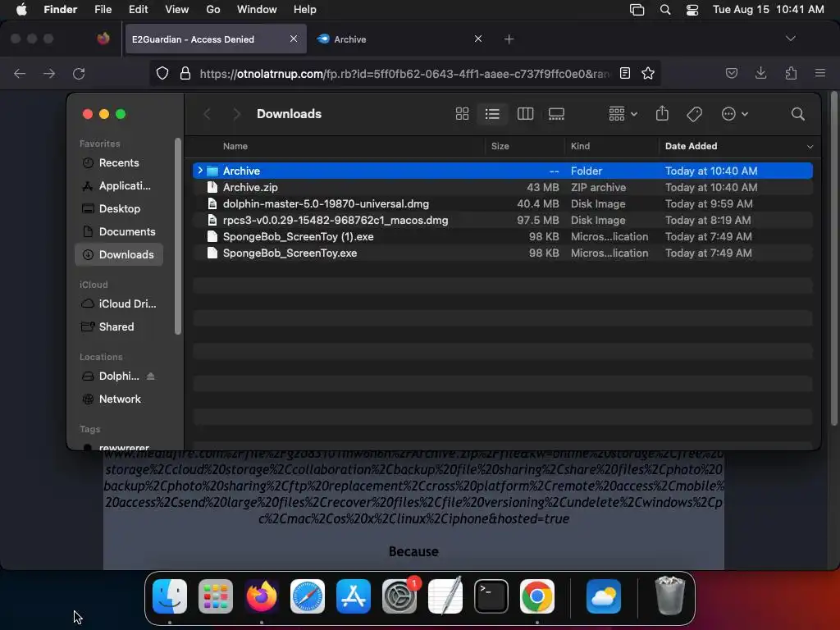840x630 pixels.
Task: Click the Finder edit tags icon
Action: pos(694,113)
